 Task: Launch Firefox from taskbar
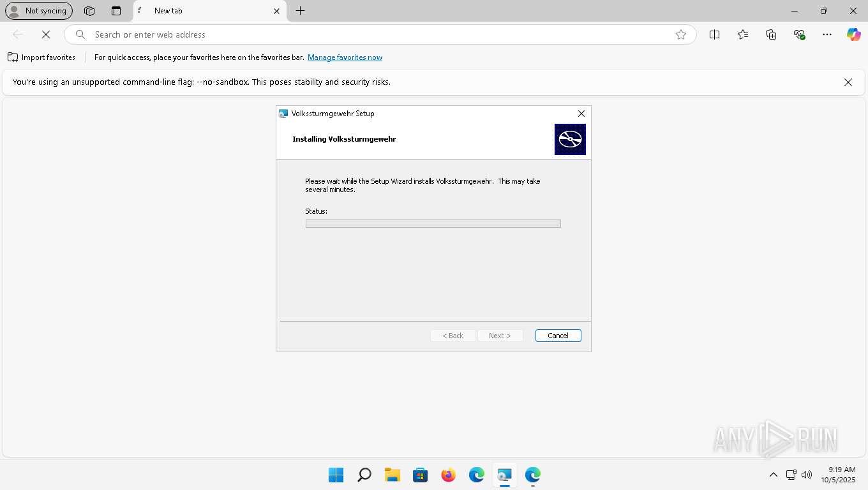[448, 475]
